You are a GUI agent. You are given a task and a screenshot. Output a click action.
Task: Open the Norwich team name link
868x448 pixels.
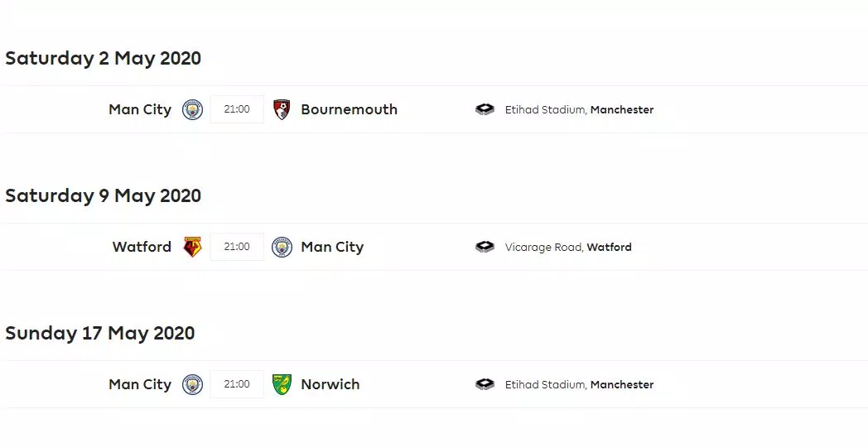[x=330, y=384]
